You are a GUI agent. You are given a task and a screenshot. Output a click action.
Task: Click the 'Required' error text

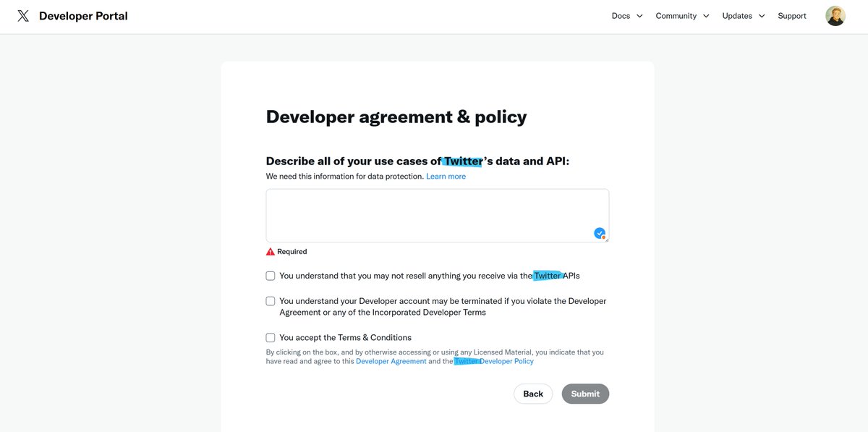[292, 252]
